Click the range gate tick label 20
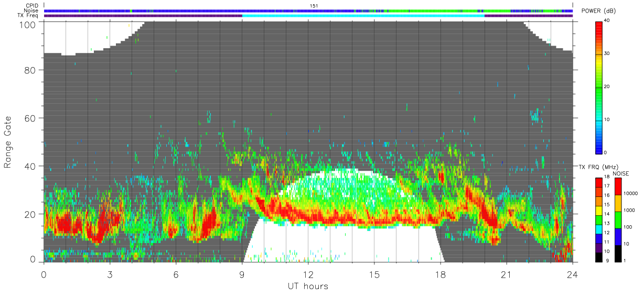 pyautogui.click(x=29, y=214)
